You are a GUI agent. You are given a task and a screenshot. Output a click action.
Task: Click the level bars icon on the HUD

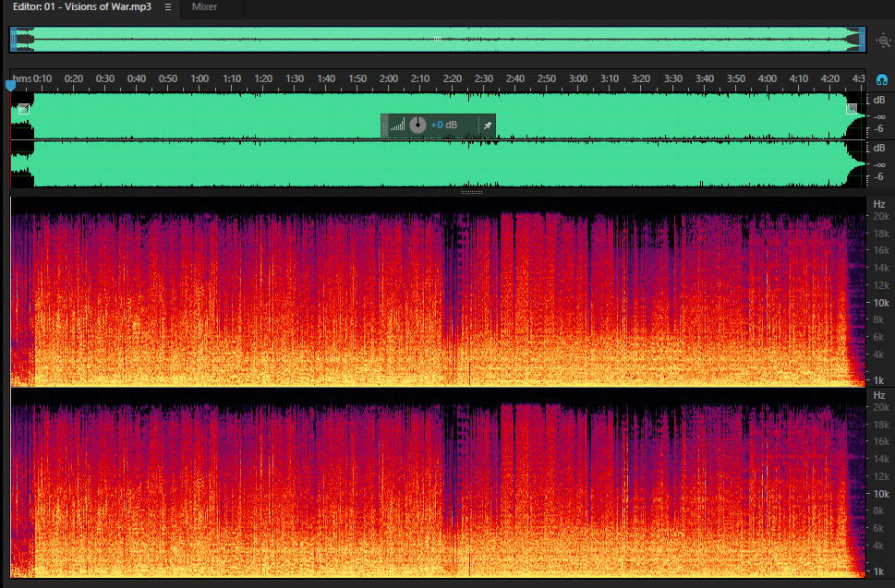click(398, 125)
